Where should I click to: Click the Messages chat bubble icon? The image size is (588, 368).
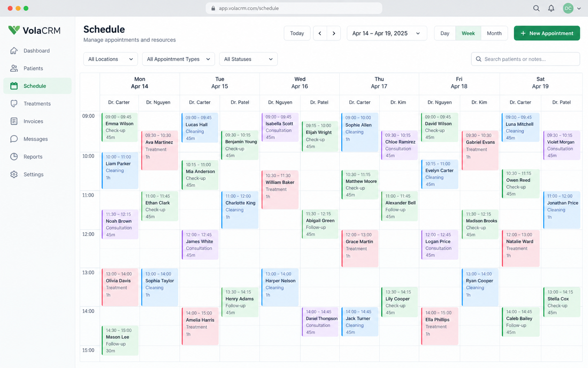(14, 139)
